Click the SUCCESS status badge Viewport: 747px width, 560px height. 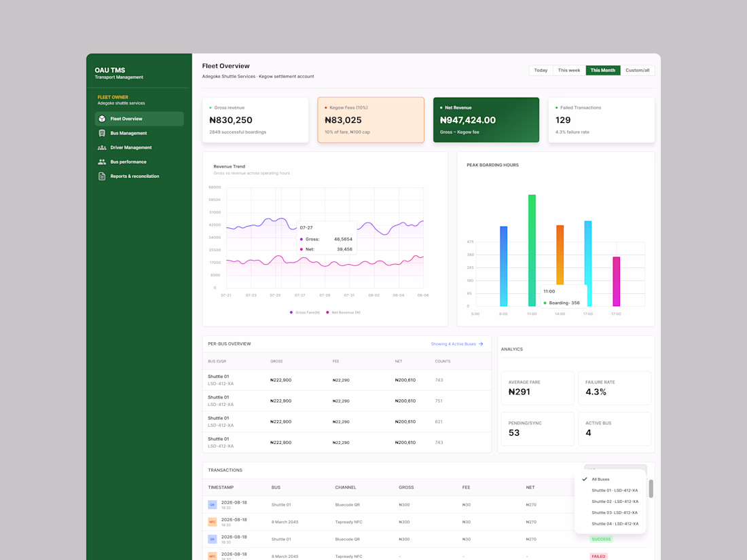601,539
